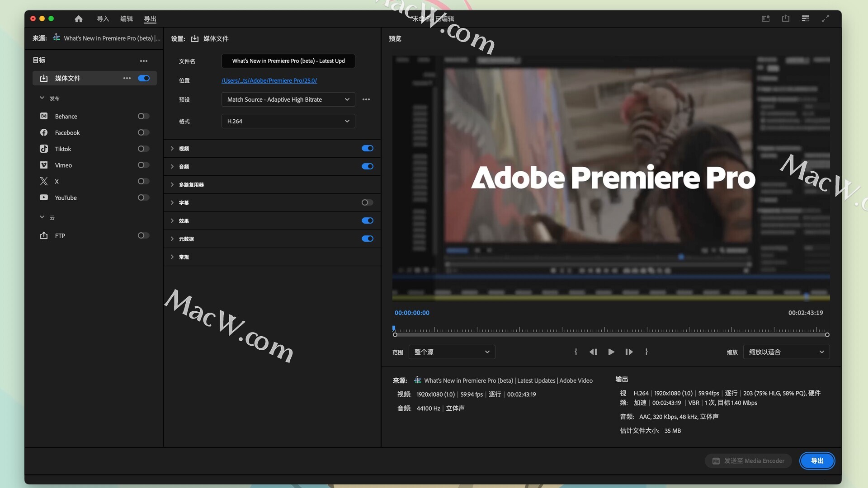Set out point on preview
The image size is (868, 488).
646,352
